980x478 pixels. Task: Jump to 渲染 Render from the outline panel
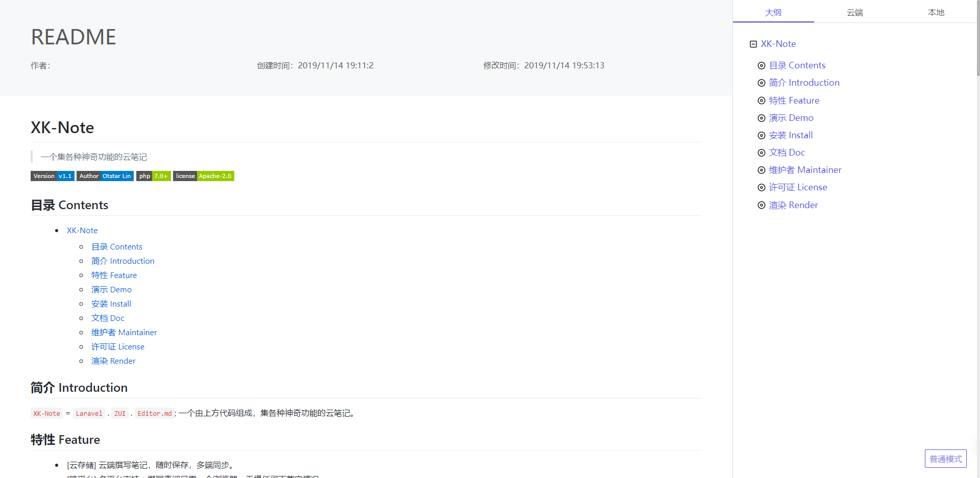793,205
